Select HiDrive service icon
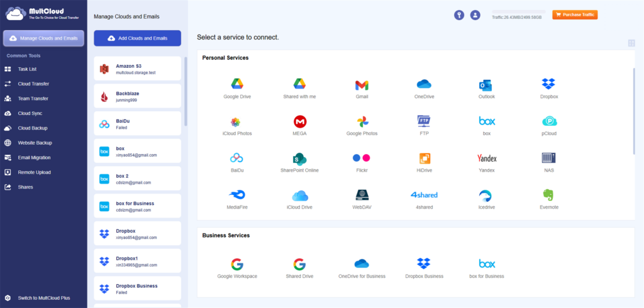The image size is (644, 308). pyautogui.click(x=425, y=162)
